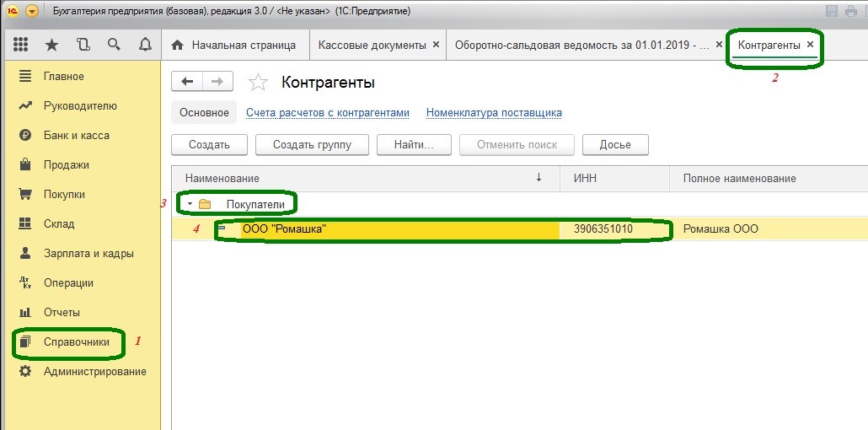Open the History icon in the top panel

coord(83,45)
